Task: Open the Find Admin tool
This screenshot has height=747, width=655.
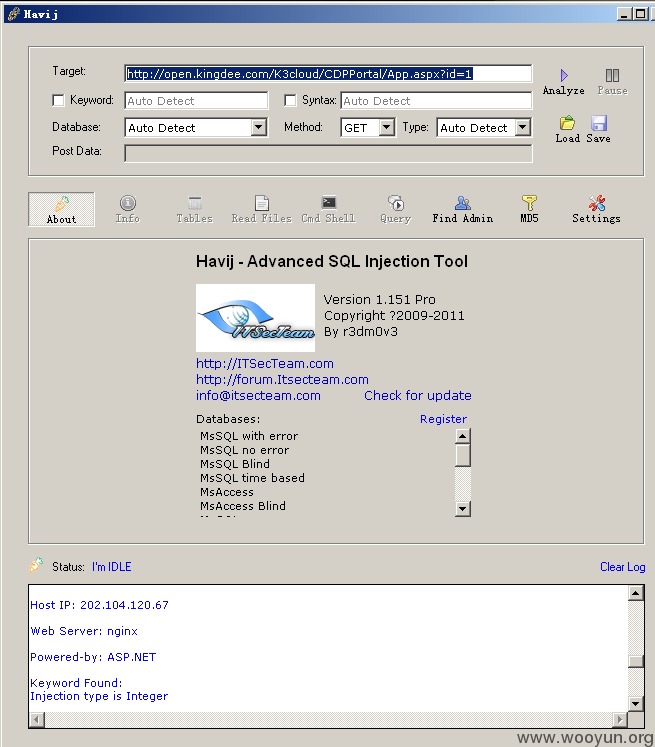Action: coord(463,210)
